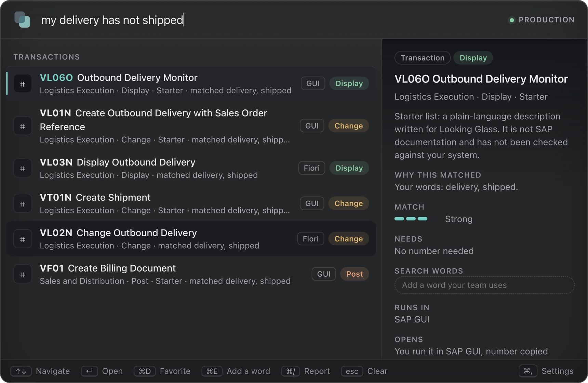The height and width of the screenshot is (383, 588).
Task: Click the GUI badge on VF01 row
Action: [x=323, y=274]
